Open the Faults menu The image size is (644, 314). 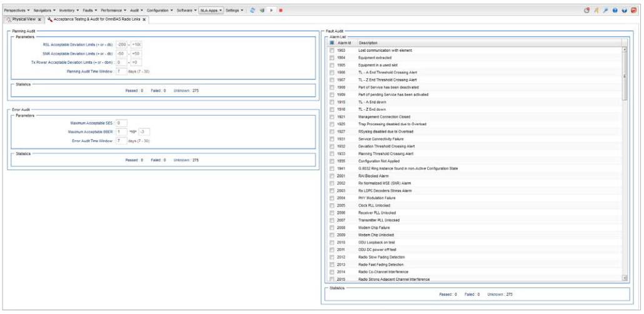[x=90, y=10]
